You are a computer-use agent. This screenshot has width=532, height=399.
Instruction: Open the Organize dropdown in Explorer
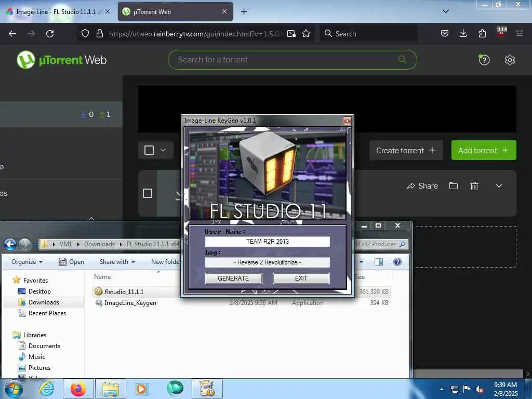pyautogui.click(x=27, y=262)
